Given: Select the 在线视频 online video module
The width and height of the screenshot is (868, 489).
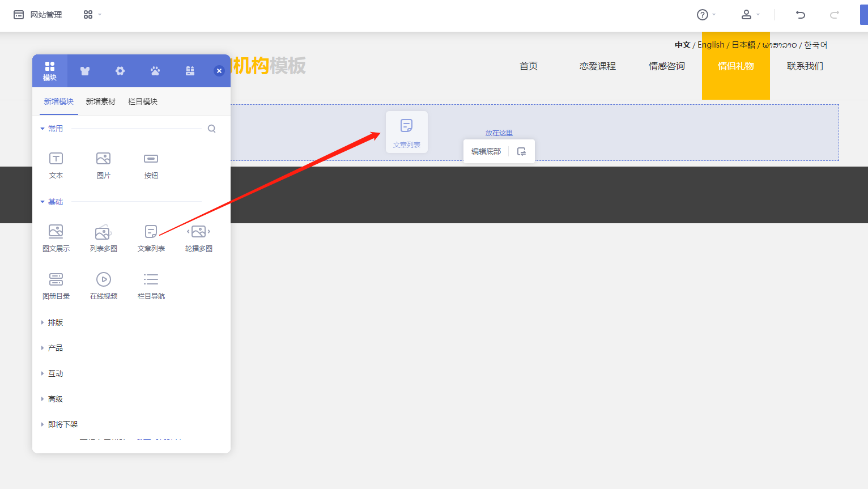Looking at the screenshot, I should click(x=104, y=286).
